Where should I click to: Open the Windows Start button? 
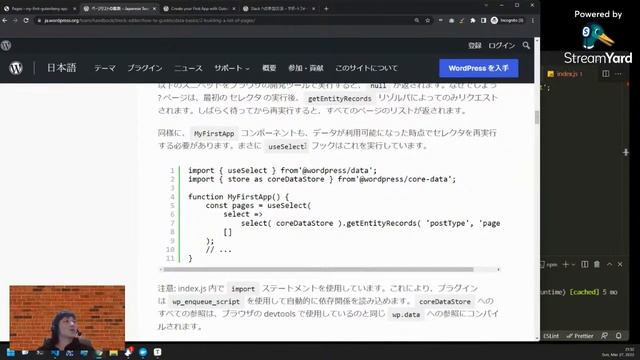click(x=10, y=352)
